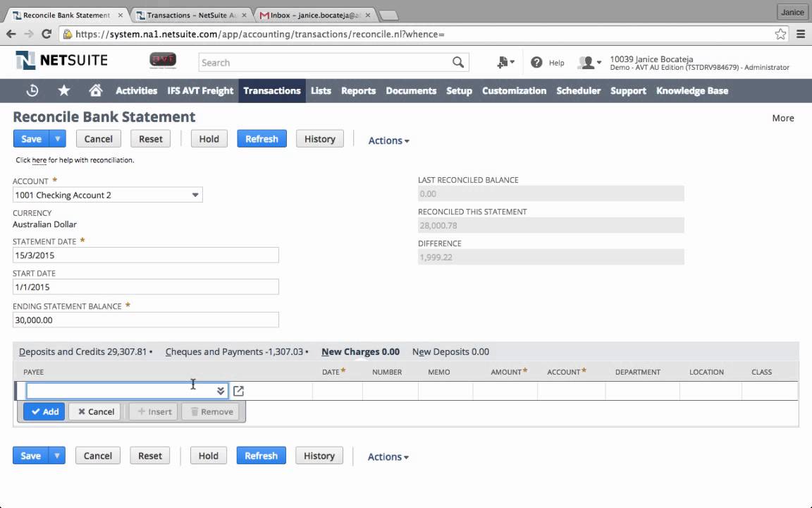812x508 pixels.
Task: Click into the Start Date field
Action: (x=145, y=286)
